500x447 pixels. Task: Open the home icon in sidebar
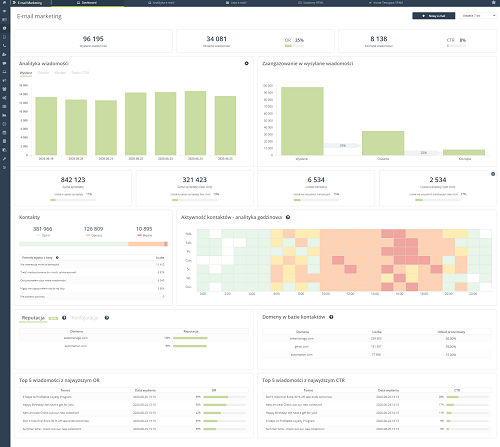pos(4,3)
